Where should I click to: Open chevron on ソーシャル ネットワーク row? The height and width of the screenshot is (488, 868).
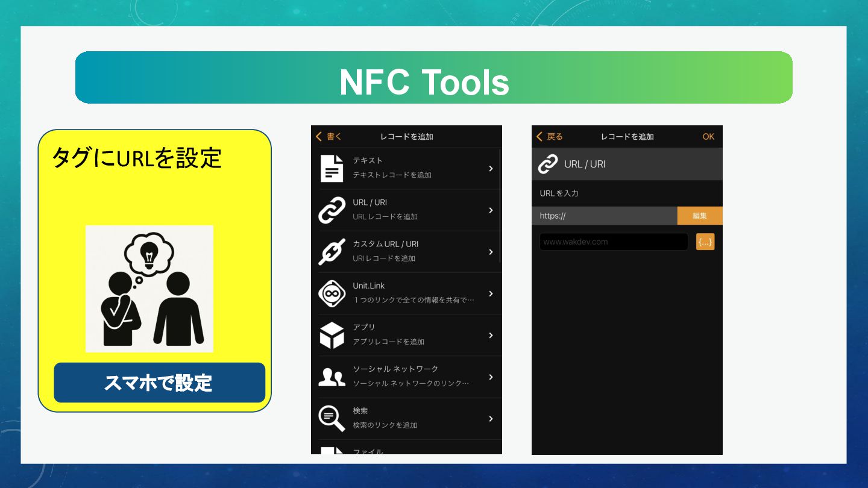pos(491,377)
